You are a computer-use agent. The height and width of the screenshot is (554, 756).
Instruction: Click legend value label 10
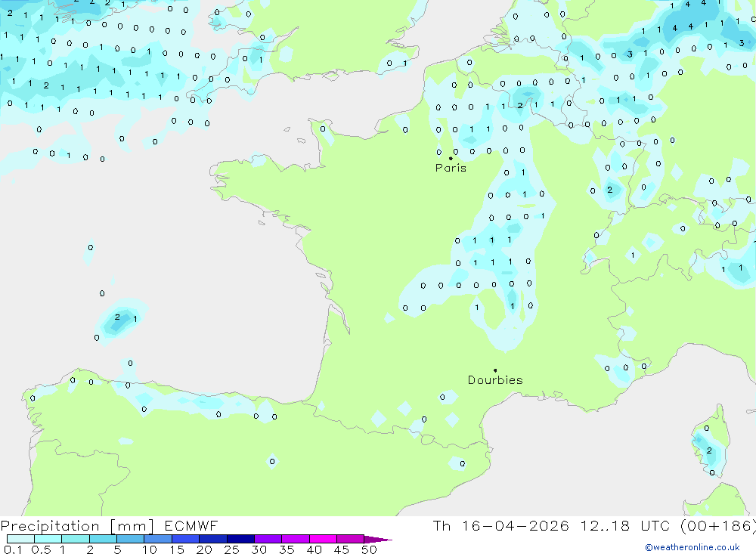point(150,549)
